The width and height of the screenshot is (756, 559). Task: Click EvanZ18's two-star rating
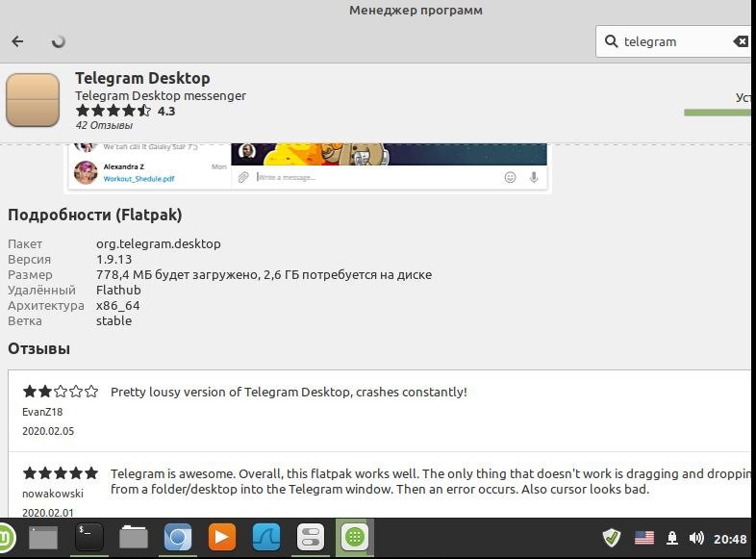pyautogui.click(x=61, y=392)
